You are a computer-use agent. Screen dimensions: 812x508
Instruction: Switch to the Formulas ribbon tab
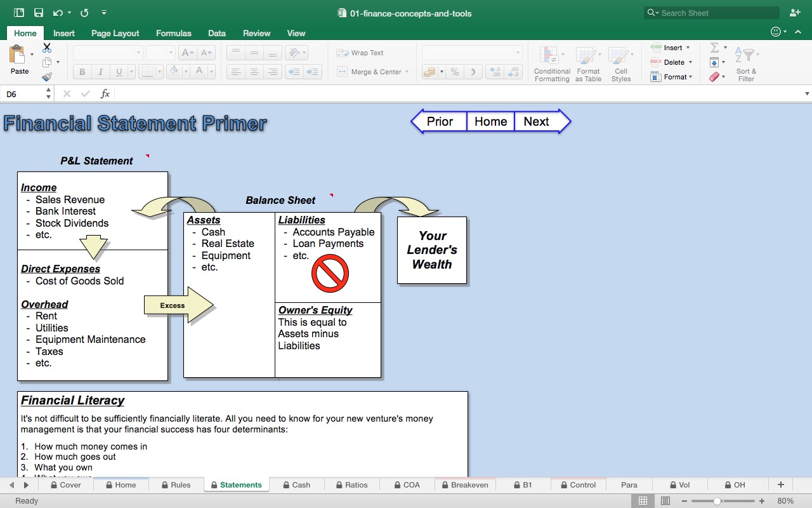coord(173,33)
